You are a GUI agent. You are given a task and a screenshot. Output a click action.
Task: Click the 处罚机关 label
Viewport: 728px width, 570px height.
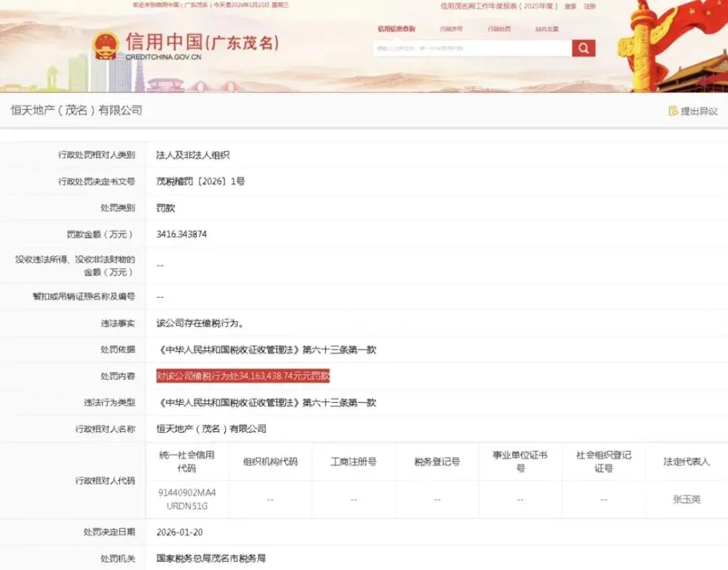(x=118, y=559)
